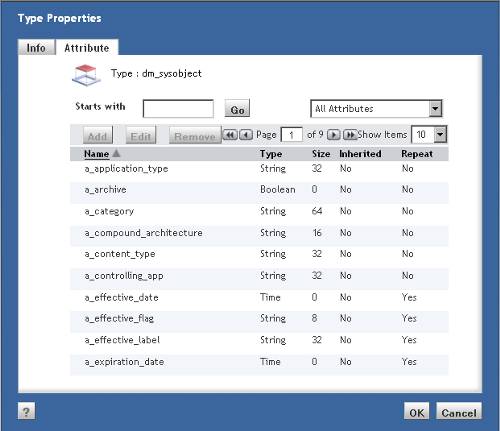
Task: Confirm with the OK button
Action: tap(416, 411)
